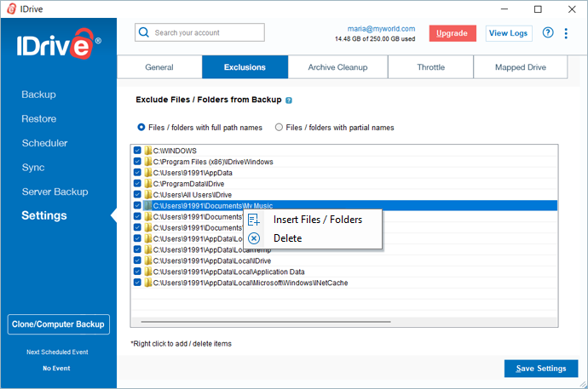Click the info icon beside Exclude heading
Screen dimensions: 588x389
click(290, 100)
